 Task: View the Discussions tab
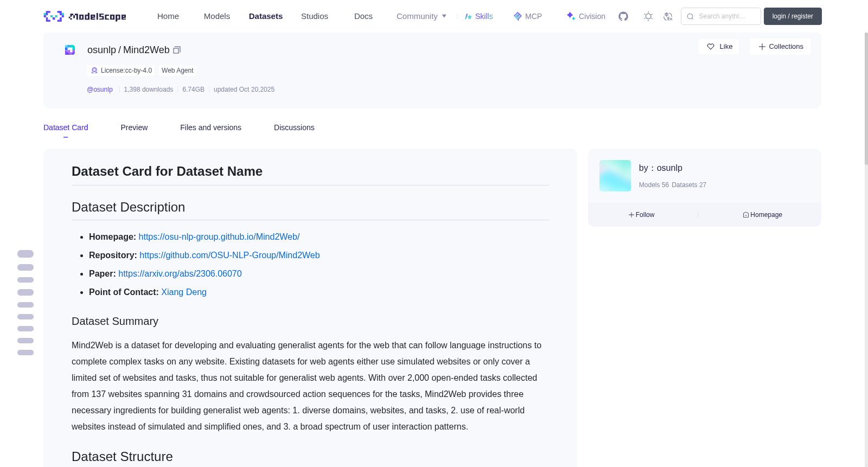(294, 127)
